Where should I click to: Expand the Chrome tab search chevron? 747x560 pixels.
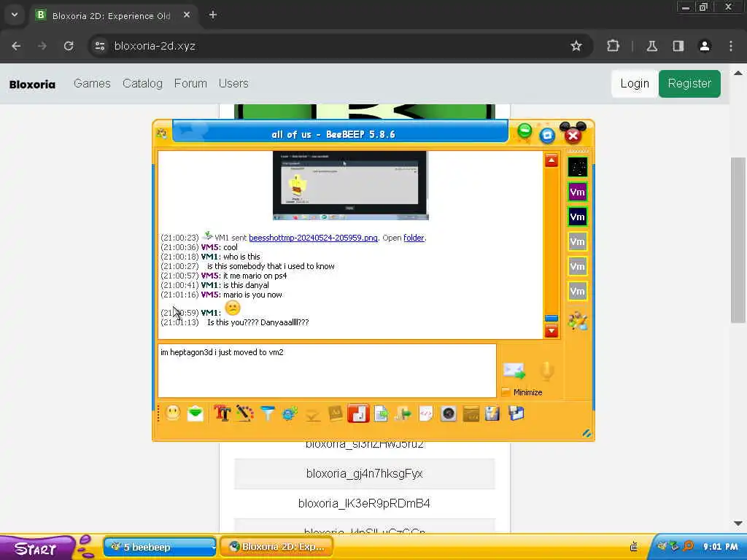(x=15, y=15)
